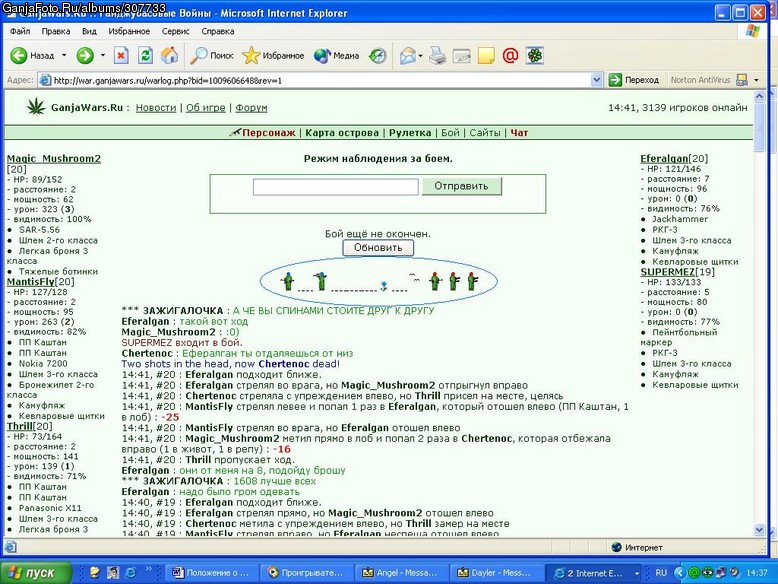Go to Home page icon
Screen dimensions: 778x584
tap(170, 56)
